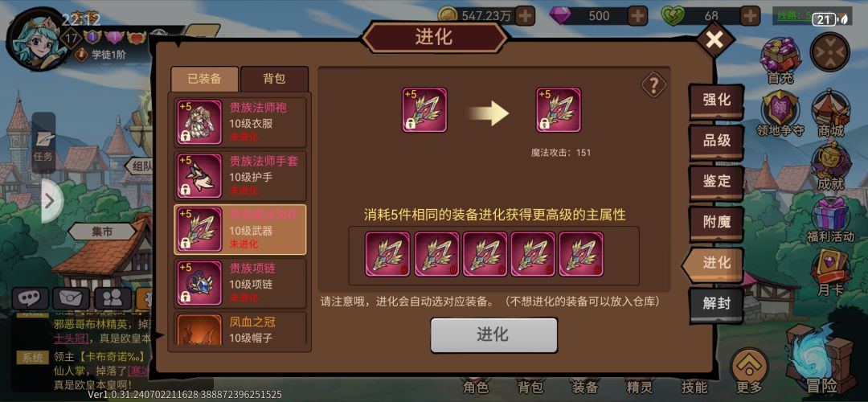Open the 商城 shop icon

[x=831, y=115]
